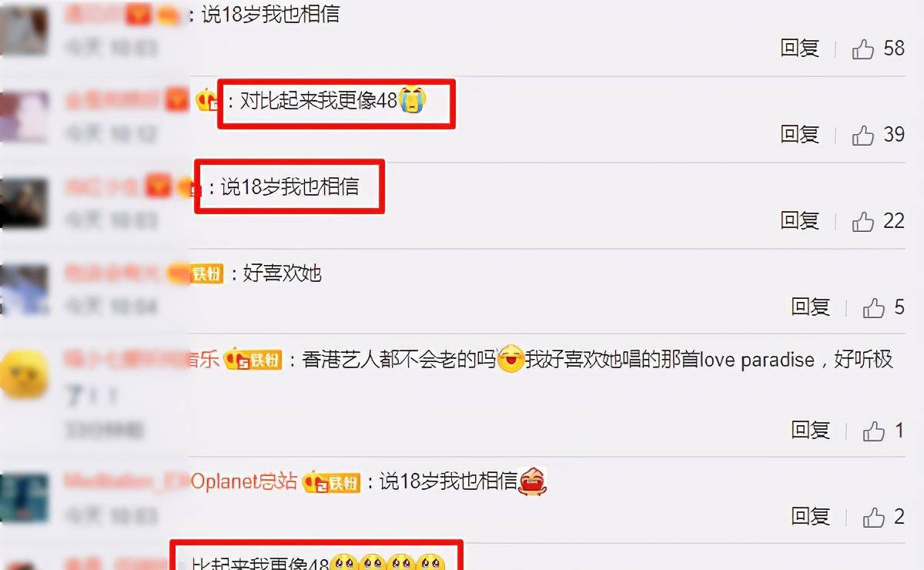Like the comment with 39 likes
This screenshot has width=924, height=570.
pyautogui.click(x=863, y=136)
